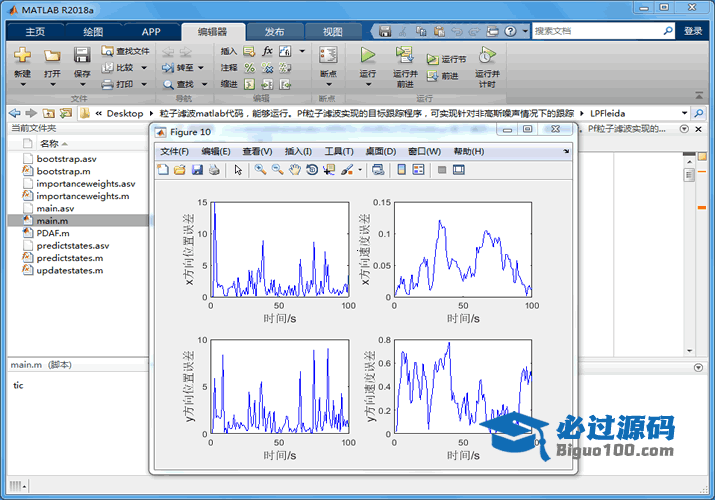Toggle the Brush data tool
Viewport: 715px width, 500px height.
[347, 170]
